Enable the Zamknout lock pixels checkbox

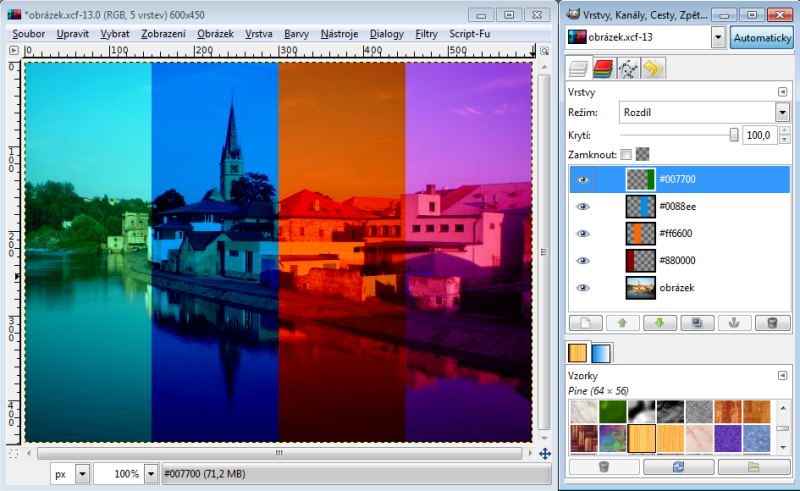click(626, 155)
